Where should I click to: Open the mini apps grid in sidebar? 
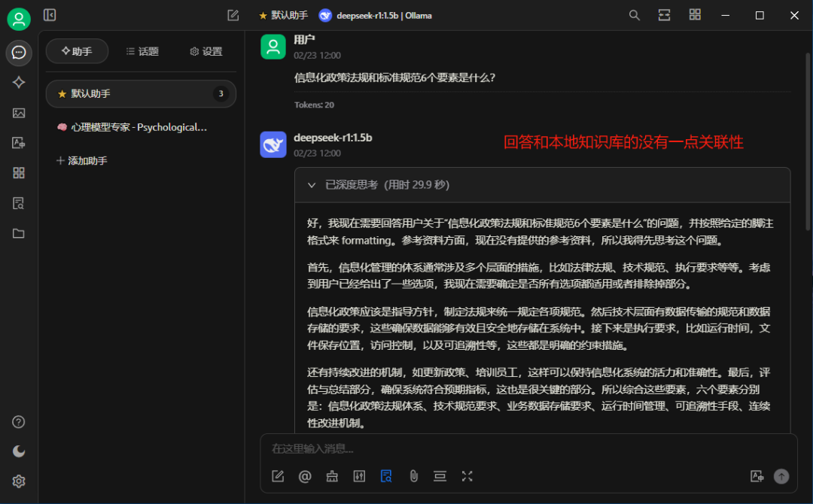point(19,173)
